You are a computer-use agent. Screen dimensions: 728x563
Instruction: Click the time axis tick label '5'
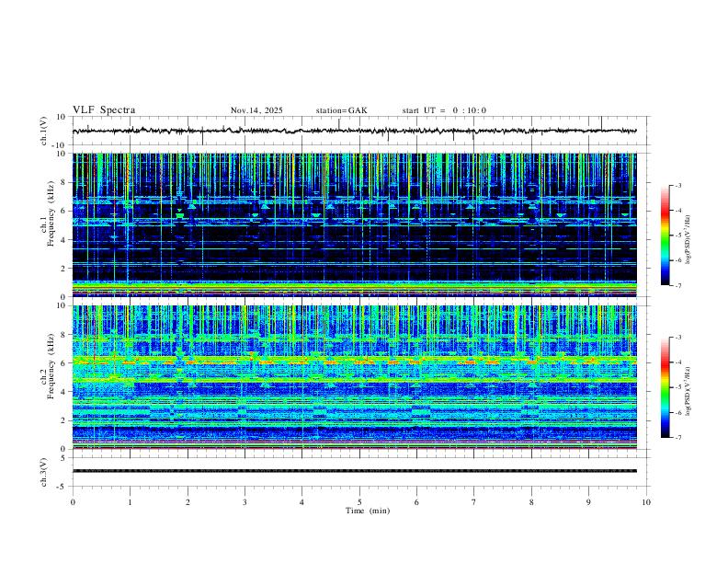coord(359,502)
